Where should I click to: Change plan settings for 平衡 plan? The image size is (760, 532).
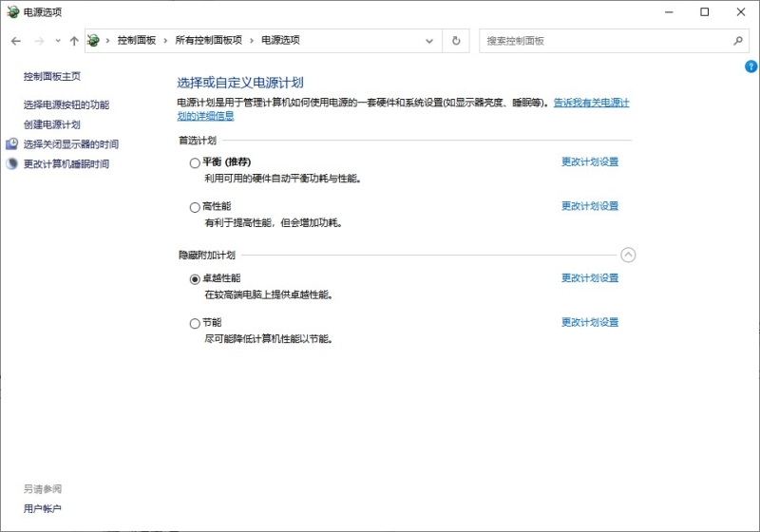click(590, 161)
